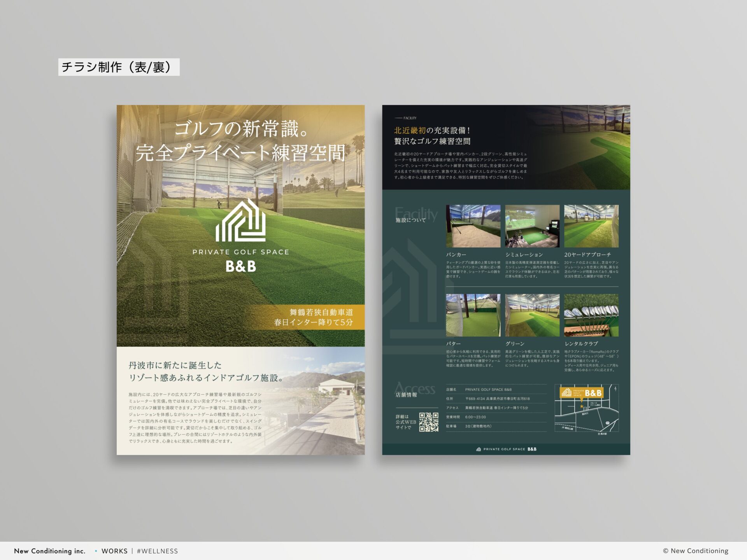Click 詳細は公式WEBサイトで beside the QR code
747x560 pixels.
pyautogui.click(x=406, y=422)
